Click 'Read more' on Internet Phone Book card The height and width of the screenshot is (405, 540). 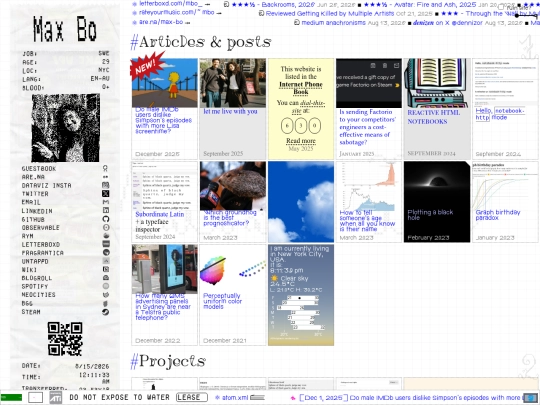301,141
